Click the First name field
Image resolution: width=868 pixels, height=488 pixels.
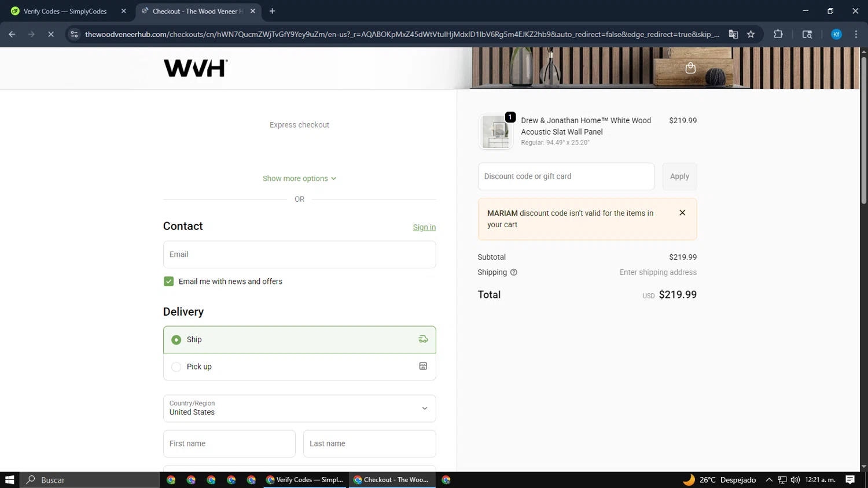229,443
